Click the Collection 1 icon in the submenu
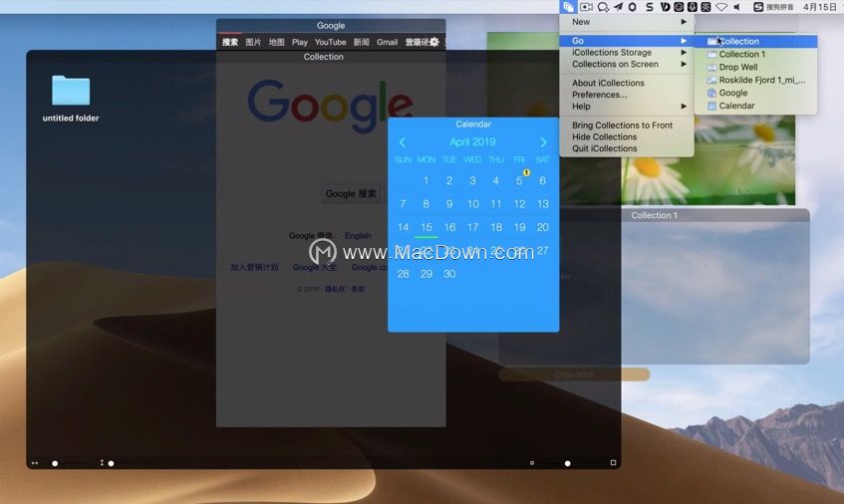Image resolution: width=844 pixels, height=504 pixels. click(x=711, y=55)
